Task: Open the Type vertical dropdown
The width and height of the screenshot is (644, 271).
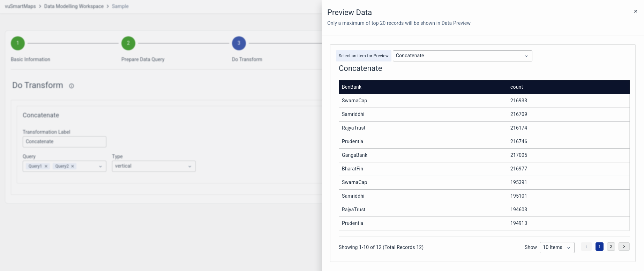Action: [153, 166]
